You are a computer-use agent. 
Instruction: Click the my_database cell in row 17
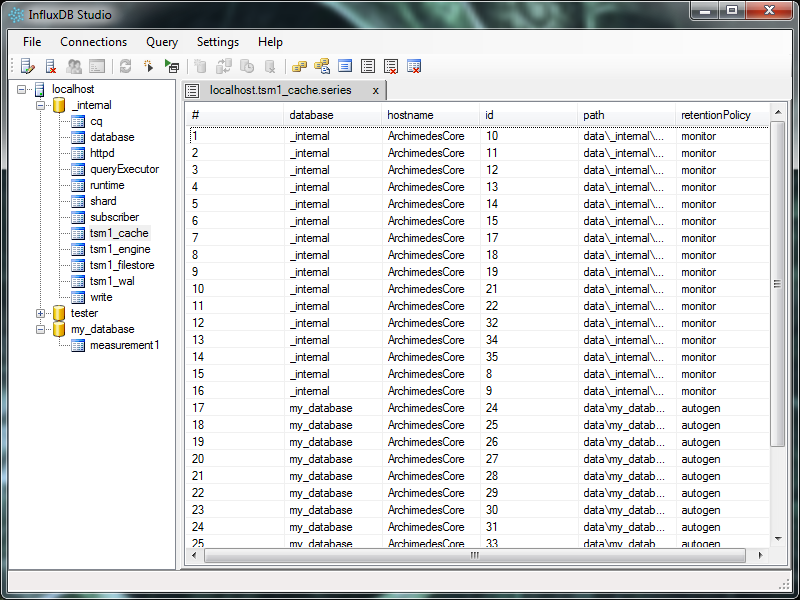point(333,408)
